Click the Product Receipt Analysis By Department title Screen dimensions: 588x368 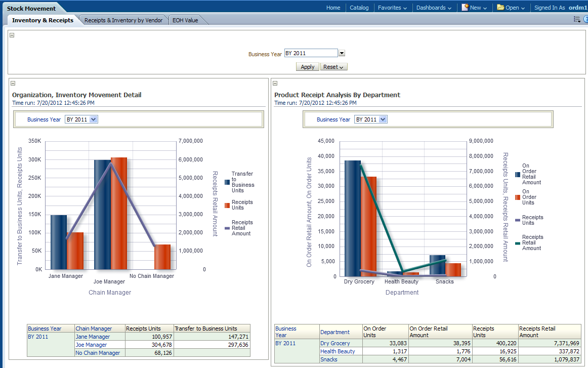[337, 95]
